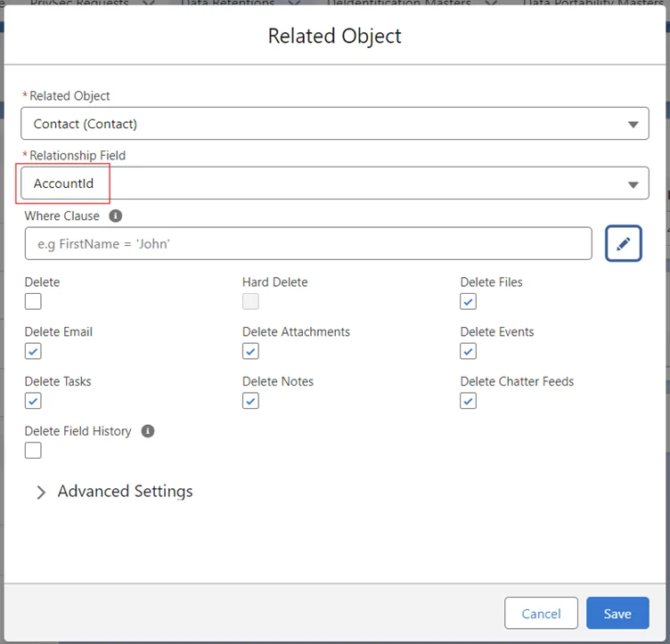Click into the Where Clause text field
This screenshot has width=670, height=644.
307,243
